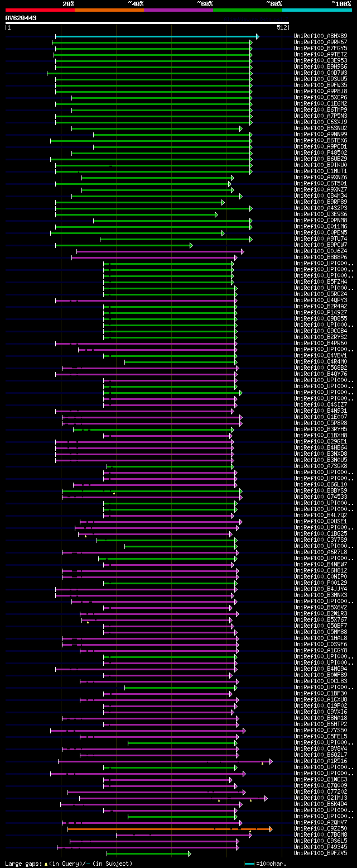
Task: Select the UniRef100_A4S2P3 entry
Action: 320,208
